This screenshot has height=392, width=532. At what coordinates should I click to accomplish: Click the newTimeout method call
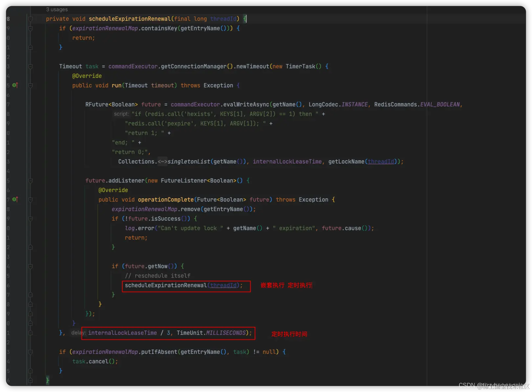click(253, 66)
